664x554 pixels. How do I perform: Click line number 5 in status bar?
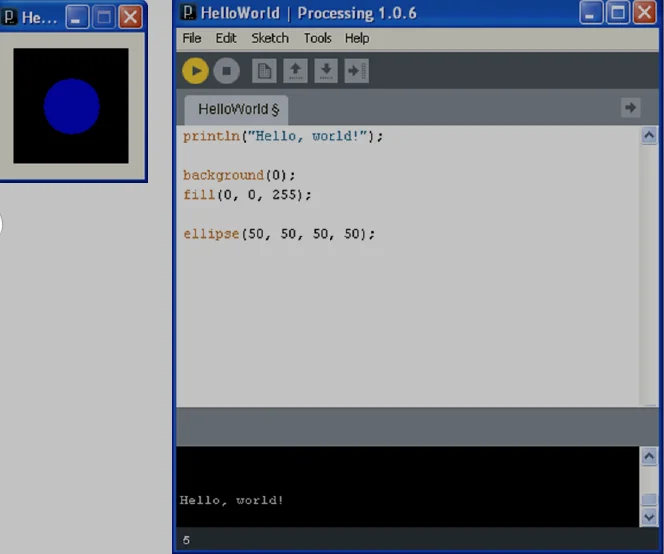pos(186,540)
